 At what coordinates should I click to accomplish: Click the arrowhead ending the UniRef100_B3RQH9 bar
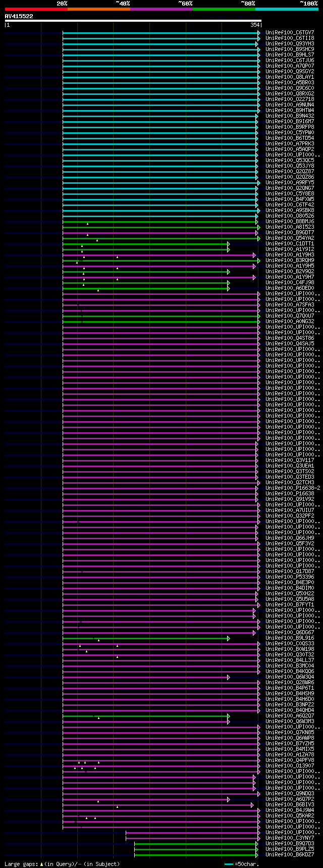pos(259,261)
